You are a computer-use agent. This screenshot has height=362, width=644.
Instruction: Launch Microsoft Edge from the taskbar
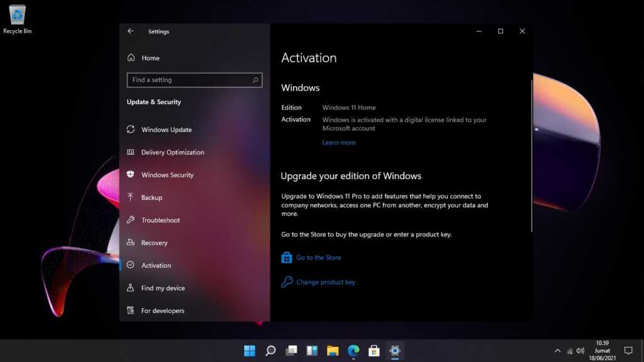coord(353,351)
